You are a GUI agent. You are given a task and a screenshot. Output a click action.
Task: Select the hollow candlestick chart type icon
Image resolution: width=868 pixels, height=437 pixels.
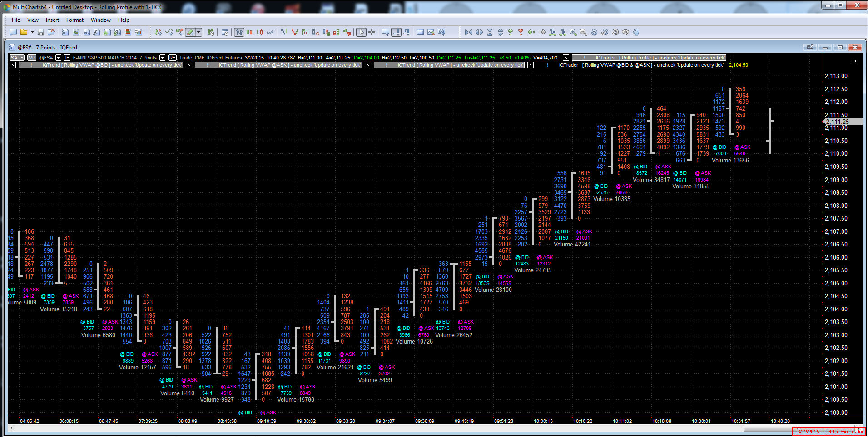pos(260,32)
